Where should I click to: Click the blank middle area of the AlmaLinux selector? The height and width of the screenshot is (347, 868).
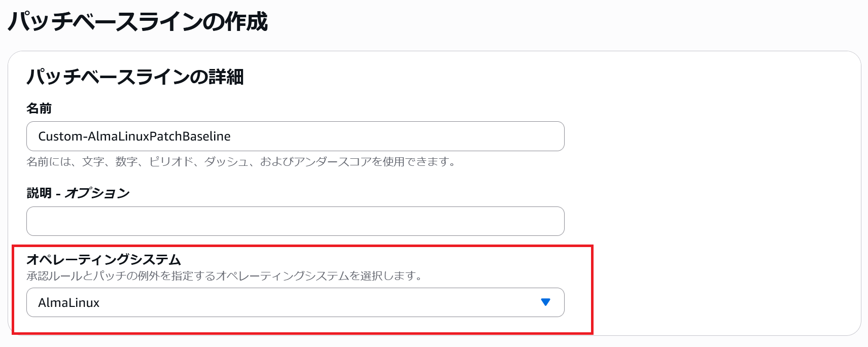[x=315, y=302]
